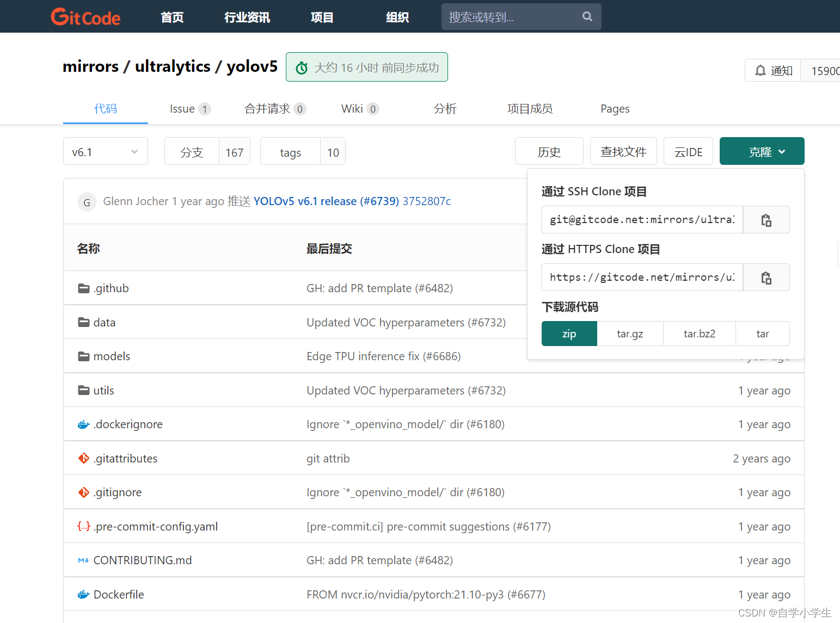Click the Dockerfile docker icon
The height and width of the screenshot is (623, 840).
[x=84, y=595]
